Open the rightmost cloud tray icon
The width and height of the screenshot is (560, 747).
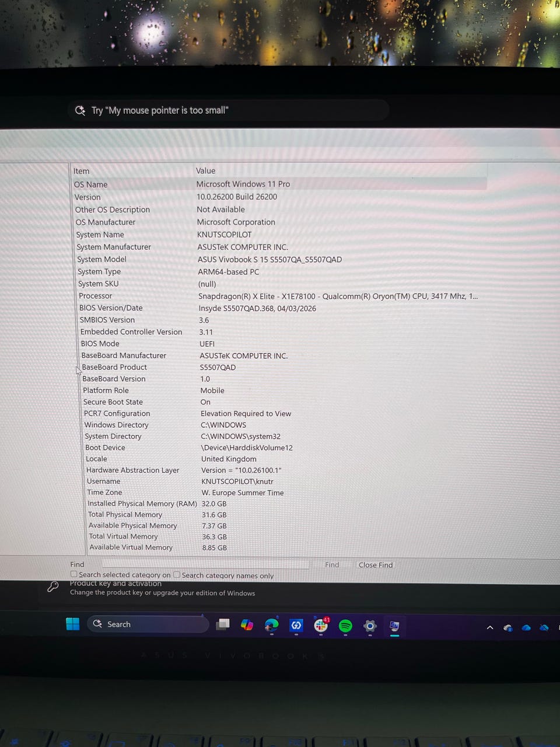(544, 628)
